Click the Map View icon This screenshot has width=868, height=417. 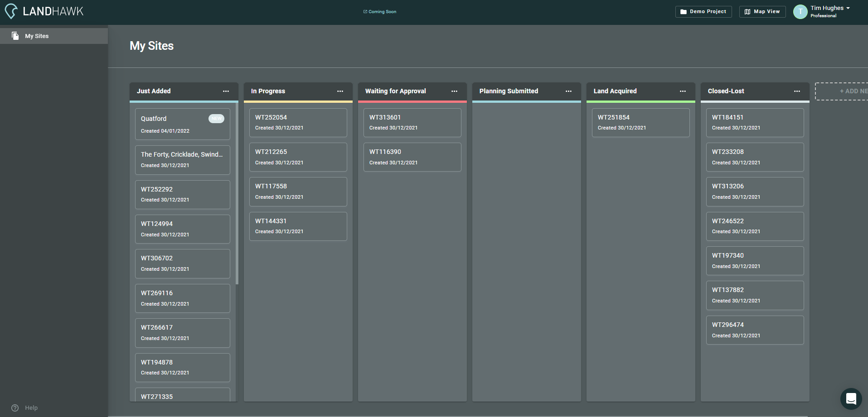click(x=748, y=11)
